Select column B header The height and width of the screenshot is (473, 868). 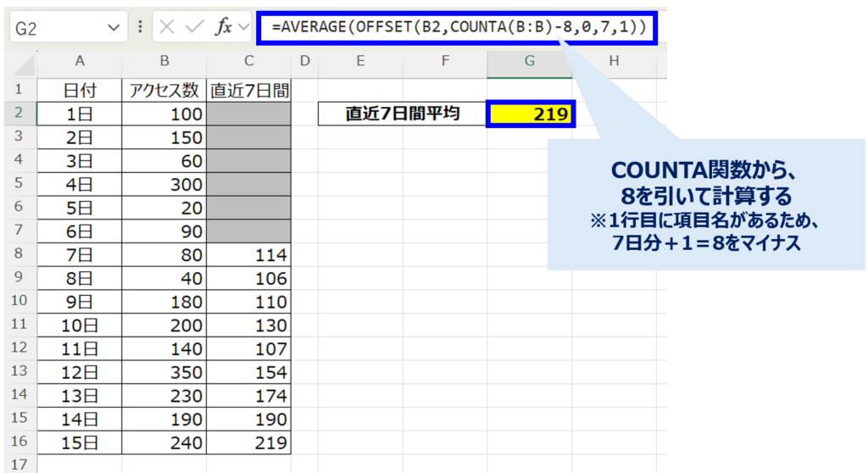click(x=164, y=61)
